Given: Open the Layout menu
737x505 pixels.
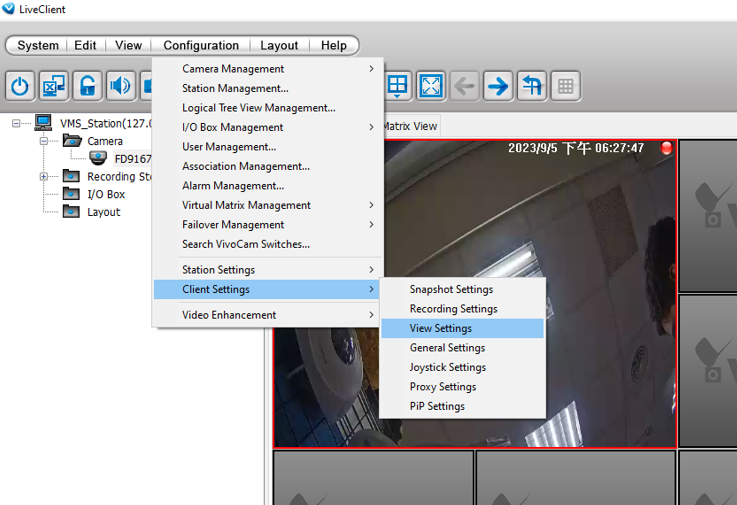Looking at the screenshot, I should click(x=279, y=46).
